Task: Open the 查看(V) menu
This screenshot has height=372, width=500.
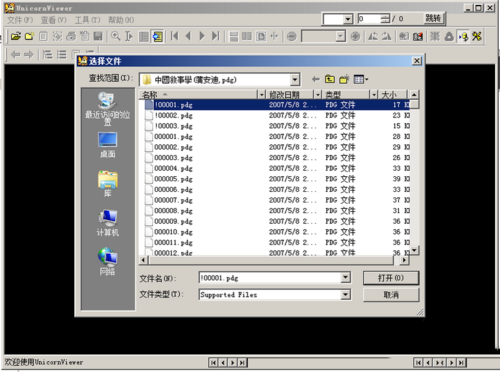Action: click(54, 20)
